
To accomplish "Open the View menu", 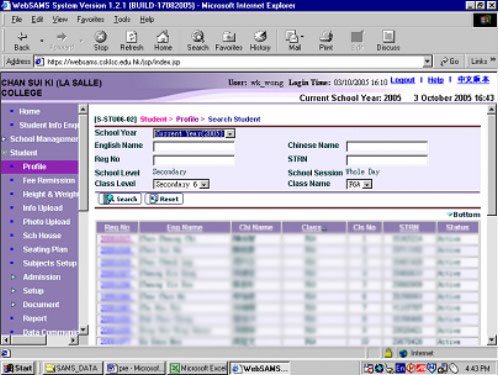I will click(x=60, y=20).
